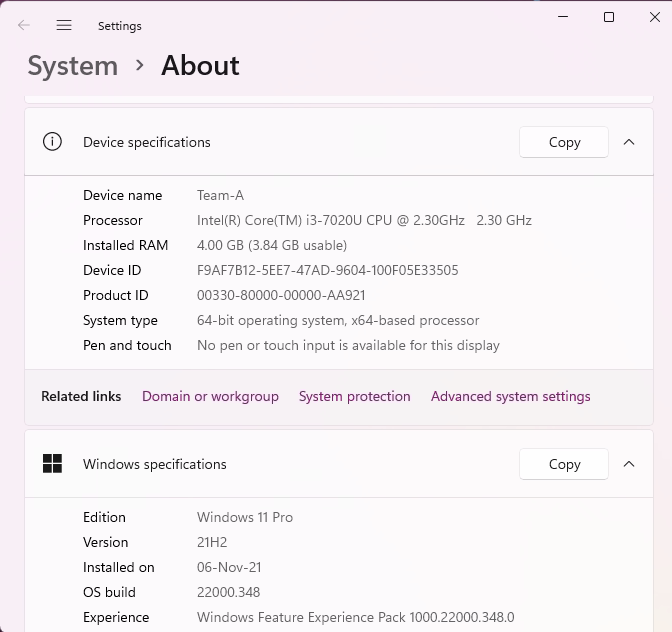Click the Device ID label
This screenshot has height=632, width=672.
point(112,270)
